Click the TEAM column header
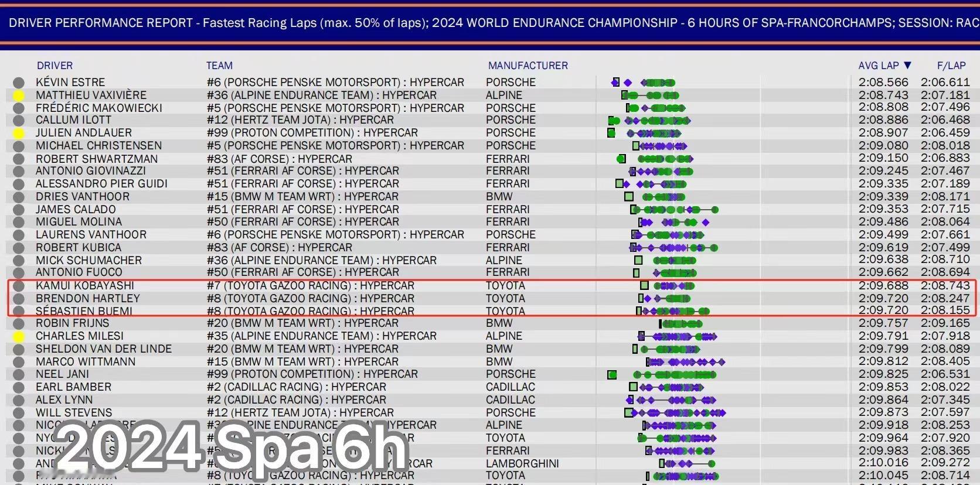Screen dimensions: 980x485 pyautogui.click(x=219, y=66)
